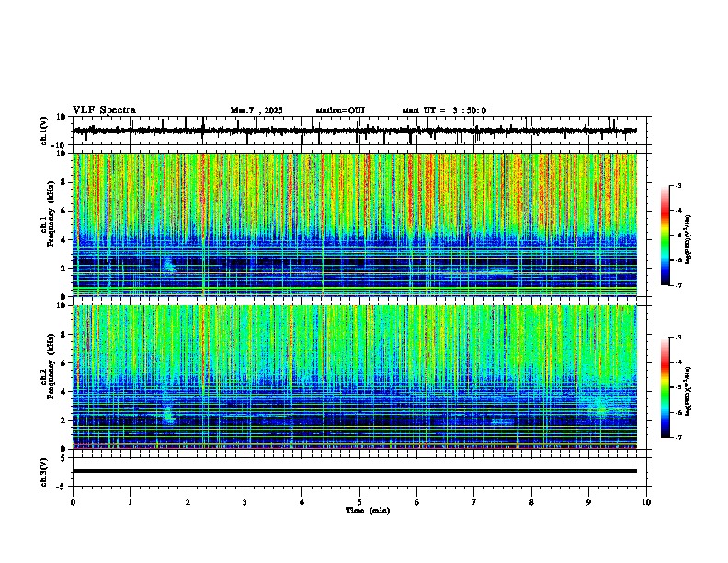Click the flat ch.3 voltage trace line
728x563 pixels.
[355, 471]
